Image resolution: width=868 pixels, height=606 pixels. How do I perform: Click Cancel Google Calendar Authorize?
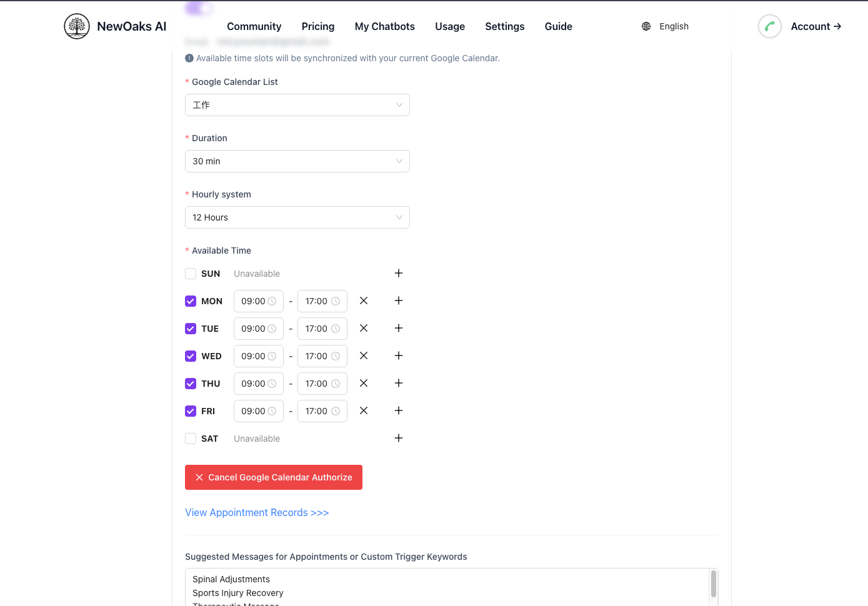[273, 477]
